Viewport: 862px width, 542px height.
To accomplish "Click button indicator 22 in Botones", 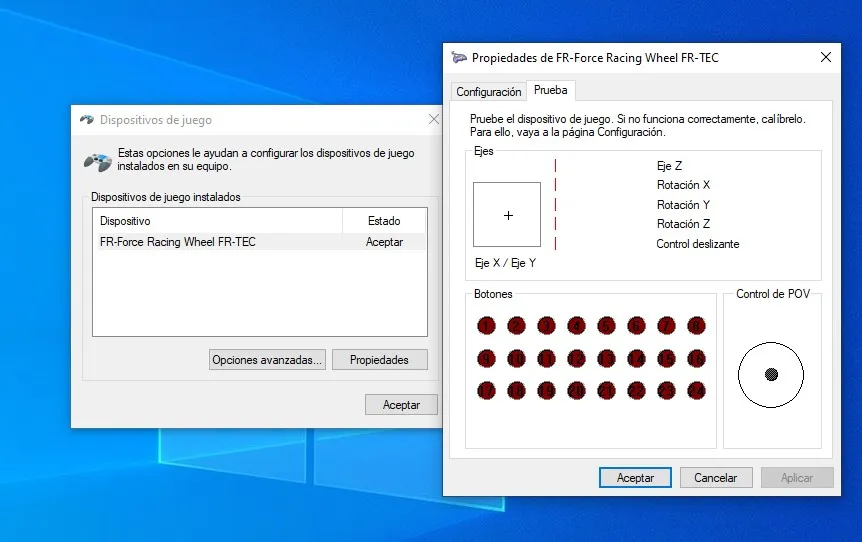I will 636,391.
